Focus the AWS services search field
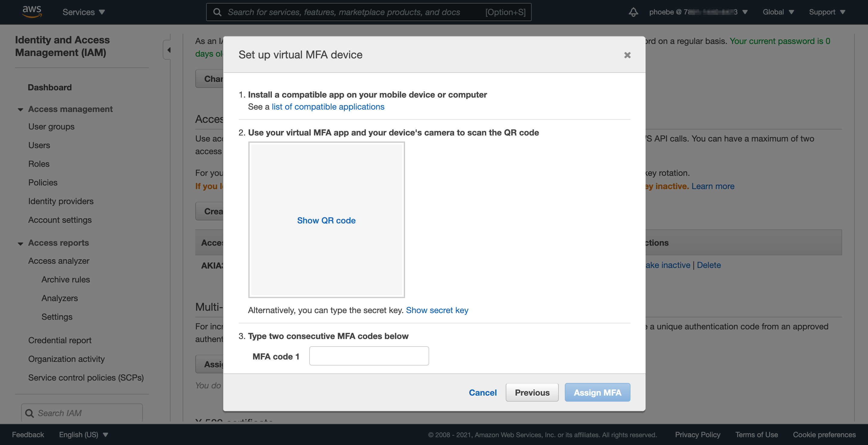Viewport: 868px width, 445px height. tap(369, 12)
